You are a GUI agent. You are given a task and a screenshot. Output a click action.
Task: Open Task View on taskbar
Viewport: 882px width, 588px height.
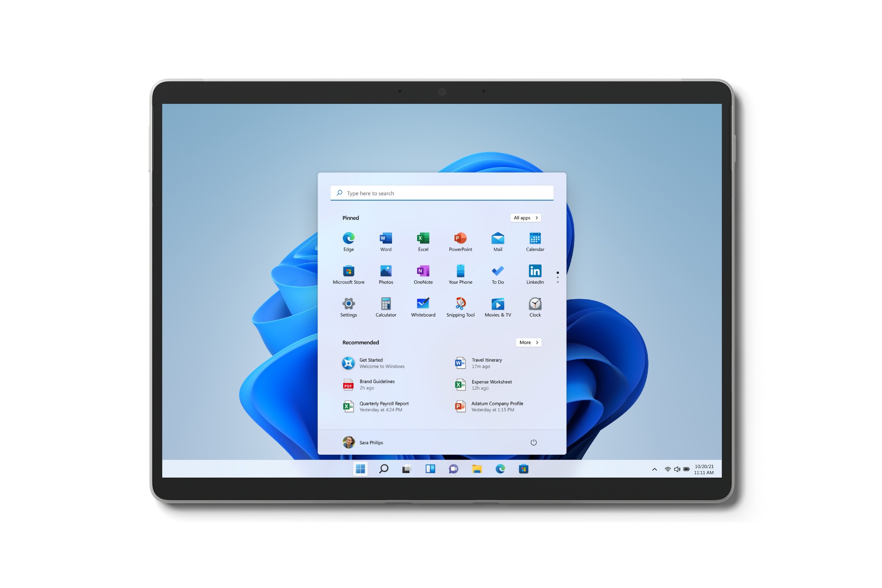[406, 468]
